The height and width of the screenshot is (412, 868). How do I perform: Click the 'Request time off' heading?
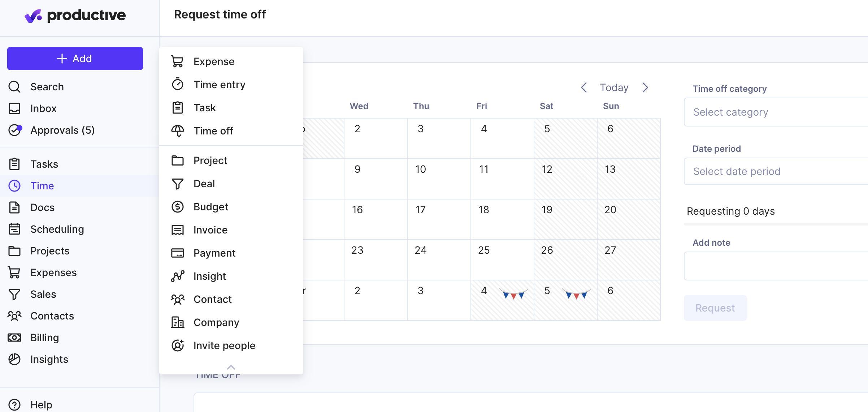coord(220,14)
